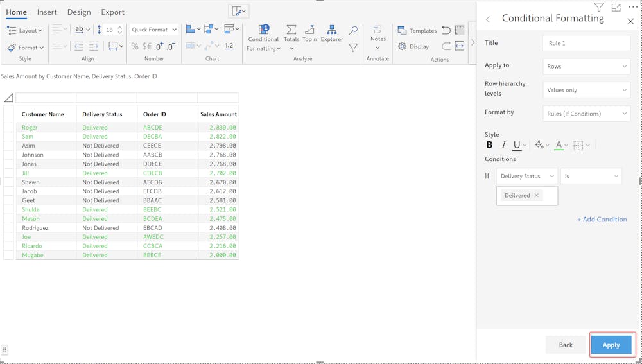Toggle Italic in the Style section
Screen dimensions: 642x364
click(x=503, y=145)
